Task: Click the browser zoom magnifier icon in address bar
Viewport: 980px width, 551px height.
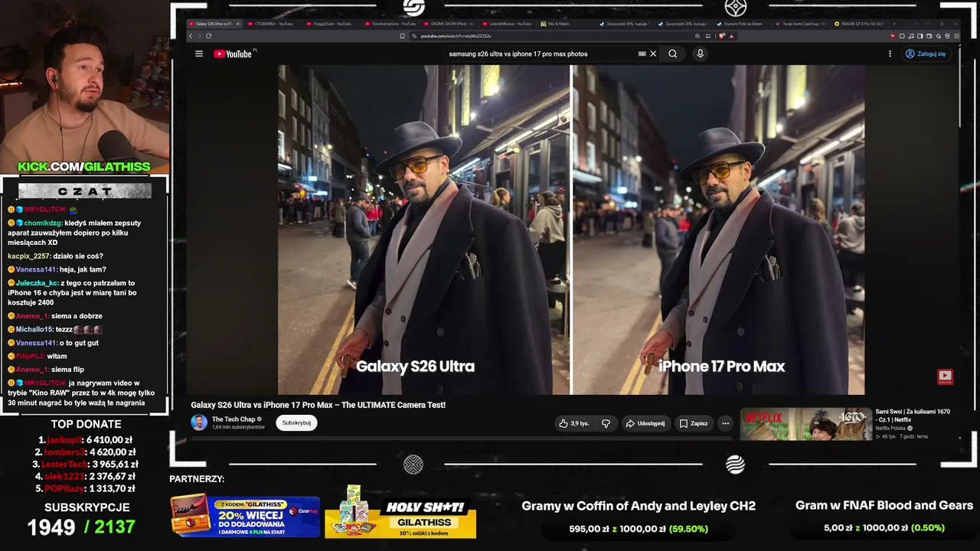Action: coord(697,36)
